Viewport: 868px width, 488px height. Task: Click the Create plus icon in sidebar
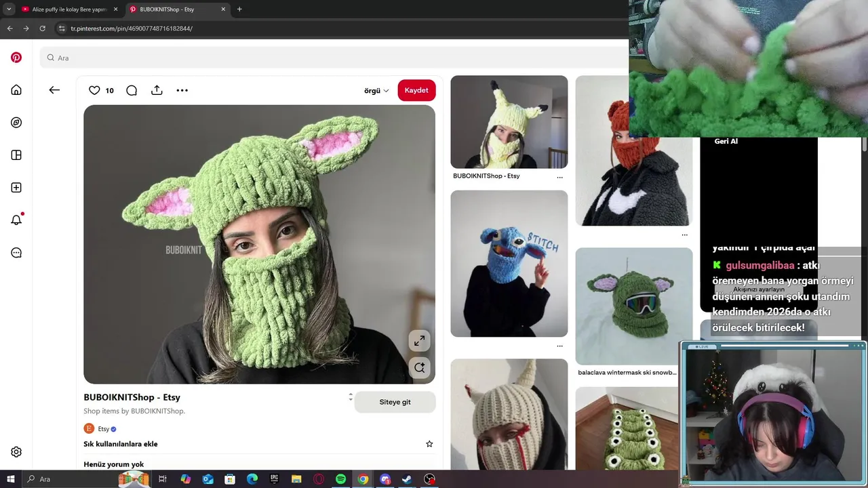click(x=16, y=188)
